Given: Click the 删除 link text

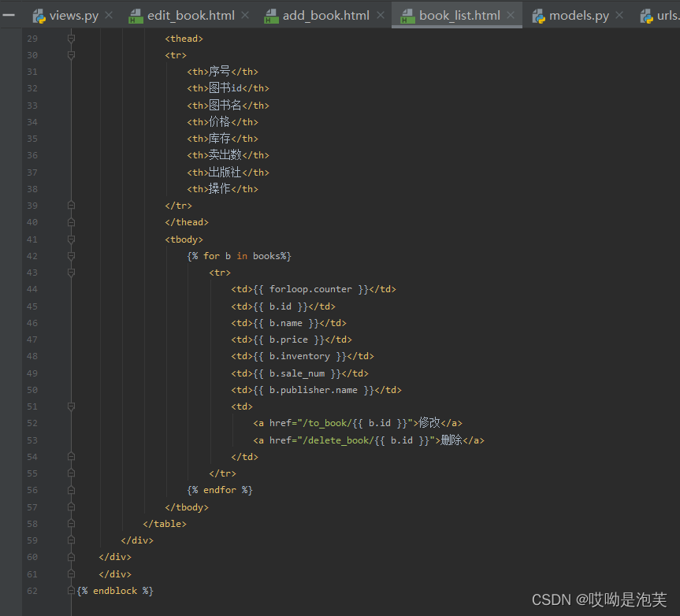Looking at the screenshot, I should click(451, 440).
